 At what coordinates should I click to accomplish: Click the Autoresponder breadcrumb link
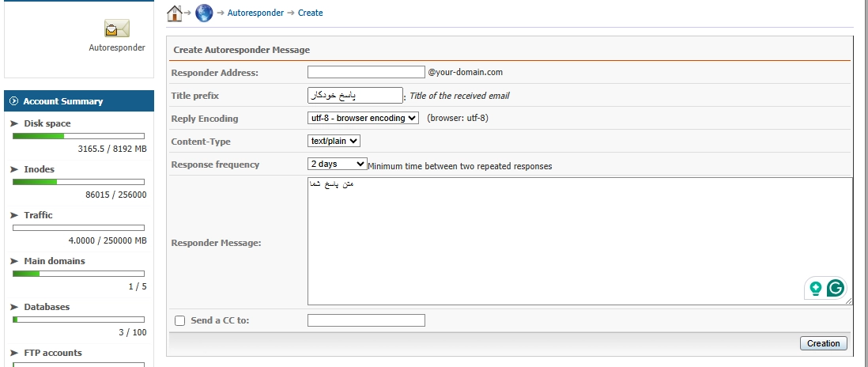(x=255, y=13)
